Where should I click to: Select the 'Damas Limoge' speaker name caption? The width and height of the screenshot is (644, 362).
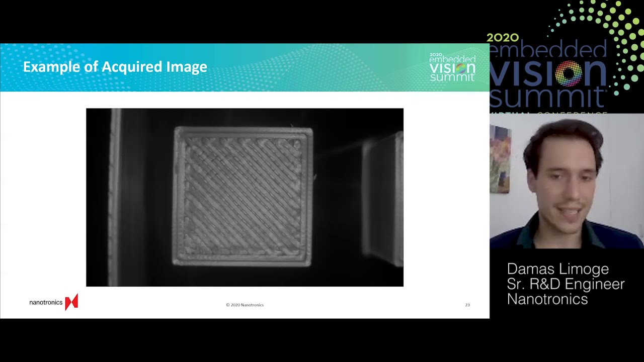(x=557, y=269)
